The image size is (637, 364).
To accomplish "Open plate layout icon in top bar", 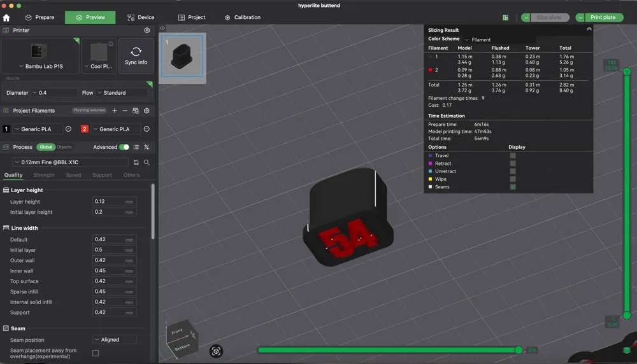I will (x=505, y=17).
